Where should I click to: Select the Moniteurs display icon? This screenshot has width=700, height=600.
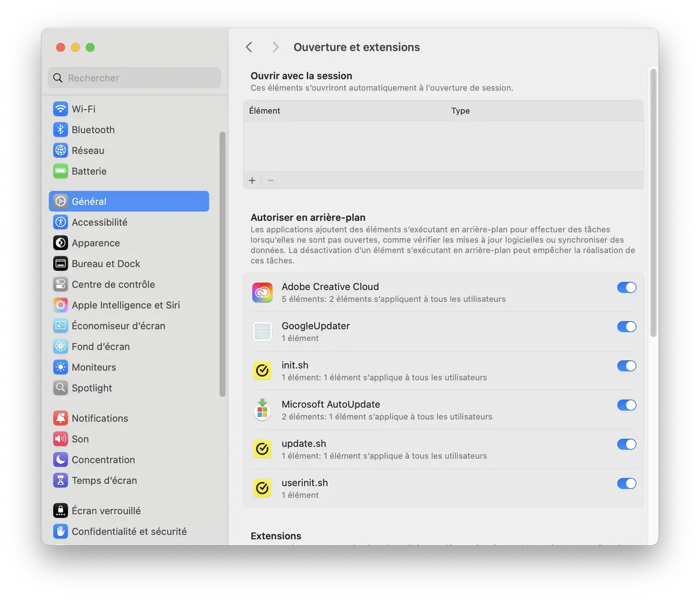tap(61, 367)
